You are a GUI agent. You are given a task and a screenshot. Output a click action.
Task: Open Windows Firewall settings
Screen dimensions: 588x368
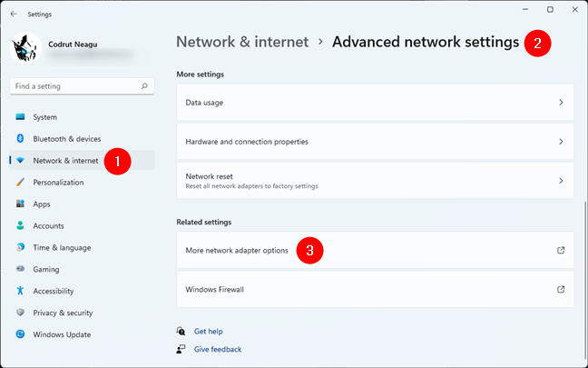[x=375, y=289]
